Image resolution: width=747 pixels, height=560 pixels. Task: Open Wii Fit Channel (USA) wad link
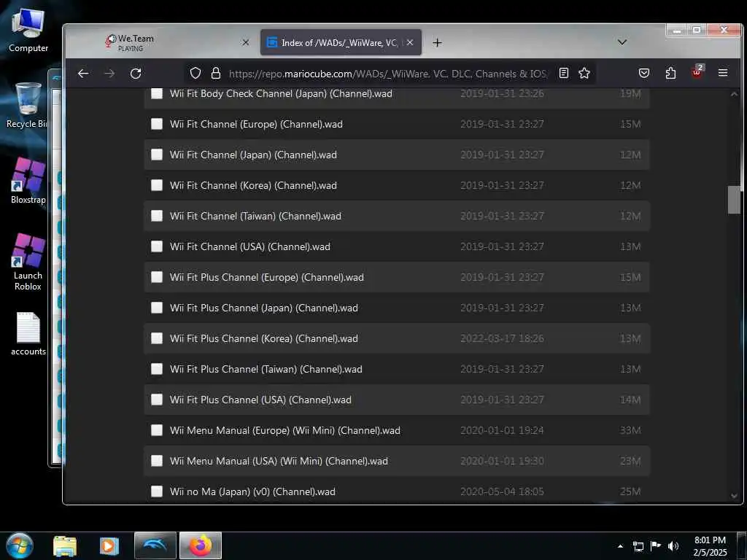250,246
